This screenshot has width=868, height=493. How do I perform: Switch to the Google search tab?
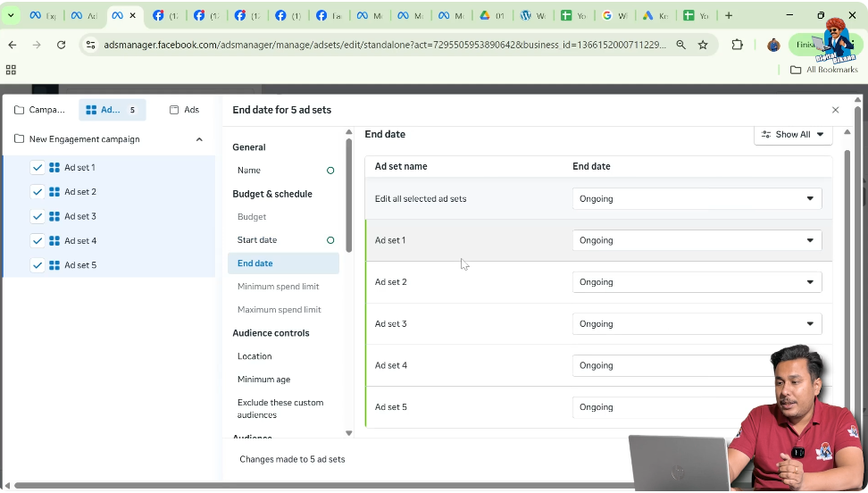pyautogui.click(x=613, y=15)
